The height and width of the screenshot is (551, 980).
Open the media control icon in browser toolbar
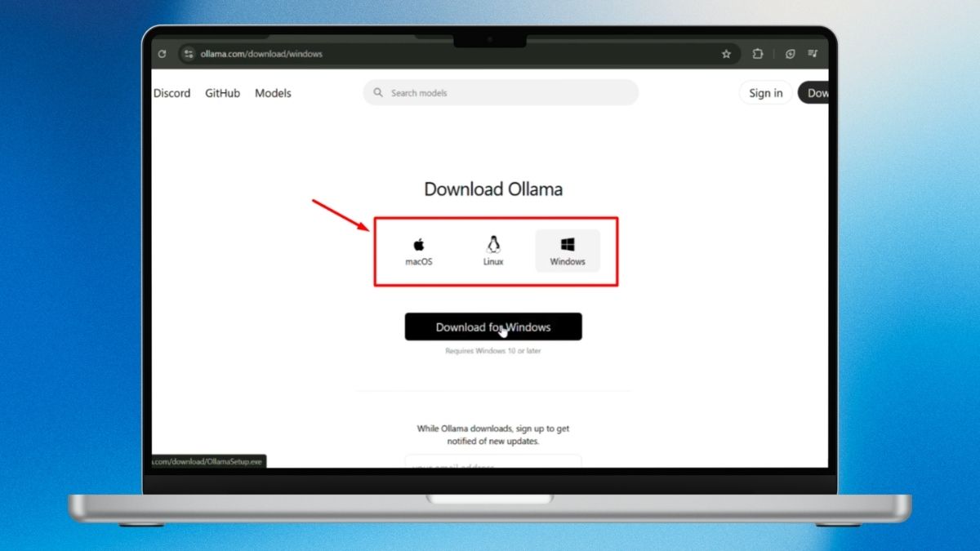click(813, 54)
